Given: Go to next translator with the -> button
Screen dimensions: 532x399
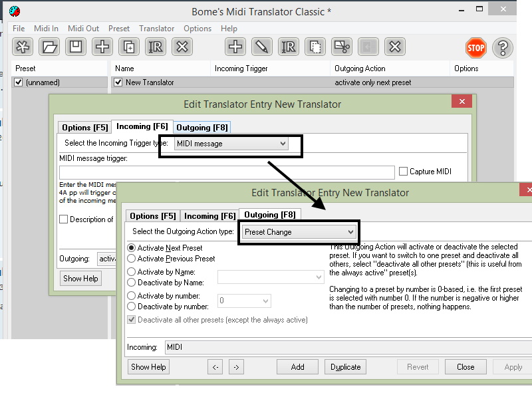Looking at the screenshot, I should 236,367.
